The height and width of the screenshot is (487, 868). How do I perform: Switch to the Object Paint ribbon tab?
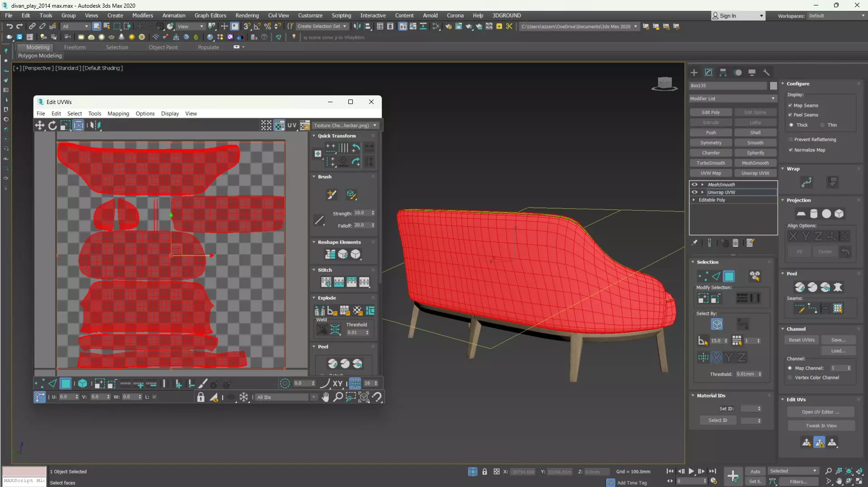click(x=163, y=47)
